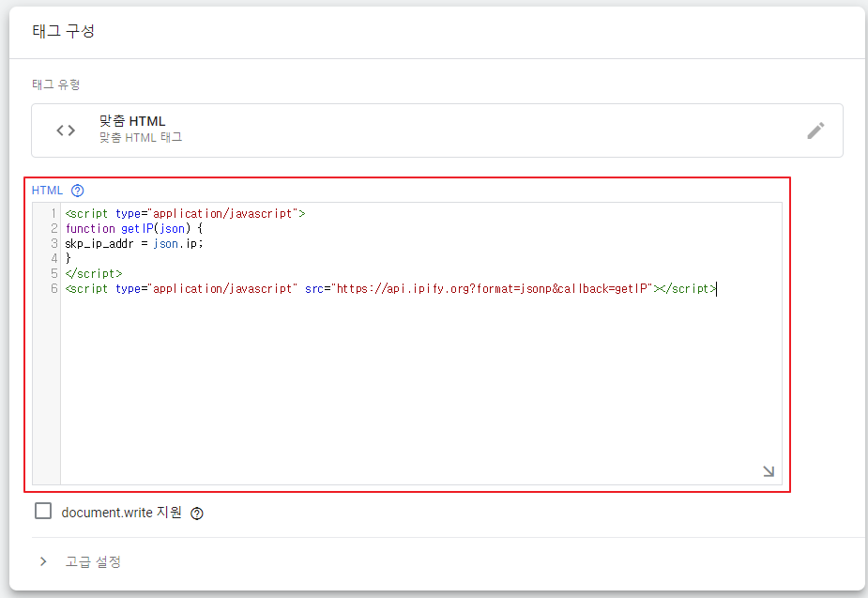The width and height of the screenshot is (868, 598).
Task: Click the closing brace on line 4
Action: coord(69,258)
